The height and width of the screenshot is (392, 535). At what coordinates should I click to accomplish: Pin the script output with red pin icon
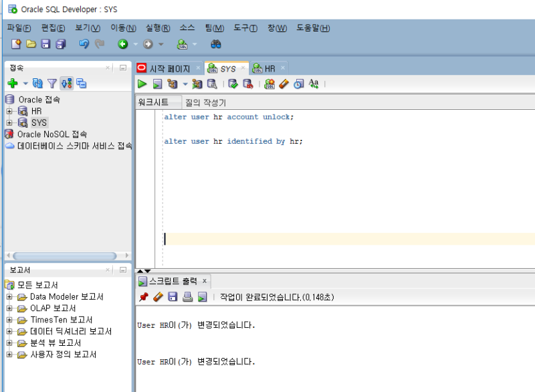pyautogui.click(x=143, y=297)
